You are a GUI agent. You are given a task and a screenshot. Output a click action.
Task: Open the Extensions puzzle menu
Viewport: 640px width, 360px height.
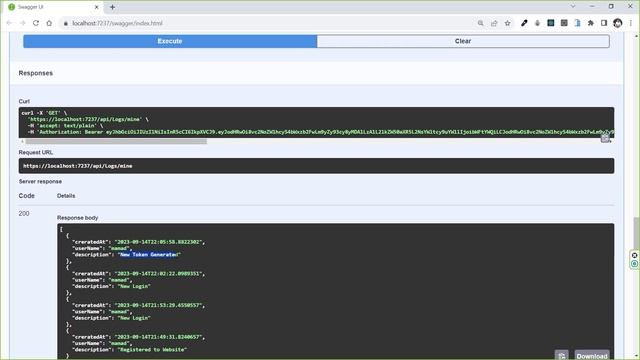coord(591,23)
